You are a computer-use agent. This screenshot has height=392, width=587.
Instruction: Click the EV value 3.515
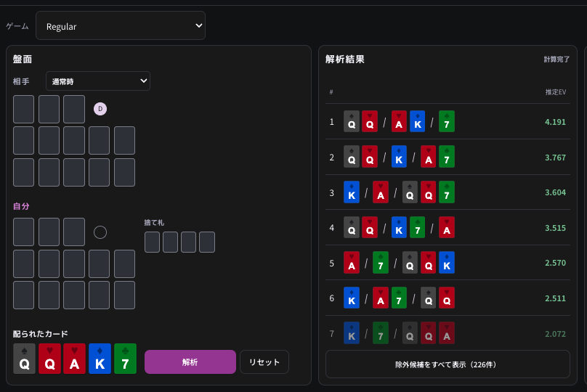click(x=555, y=228)
